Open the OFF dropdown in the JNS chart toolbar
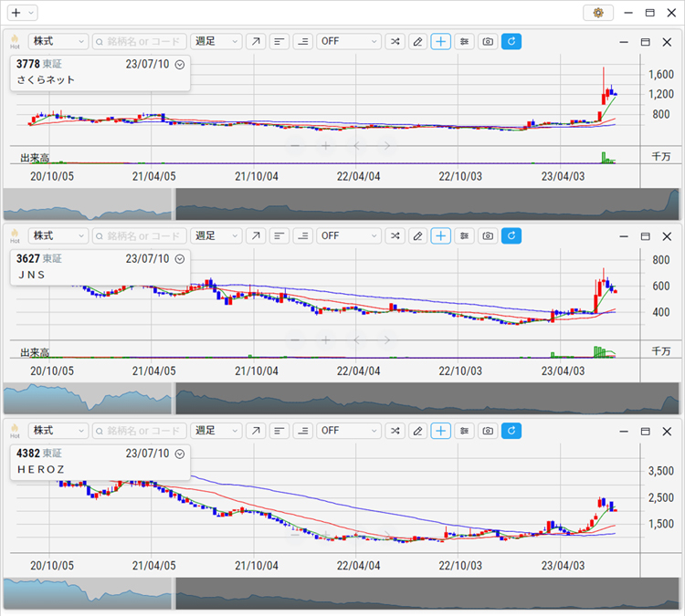Screen dimensions: 685x616 (348, 235)
